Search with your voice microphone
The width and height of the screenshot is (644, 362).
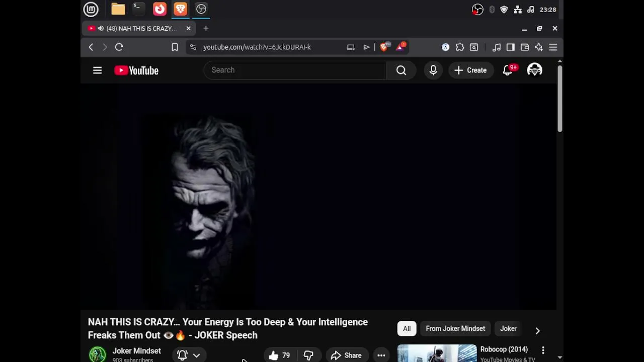[433, 70]
